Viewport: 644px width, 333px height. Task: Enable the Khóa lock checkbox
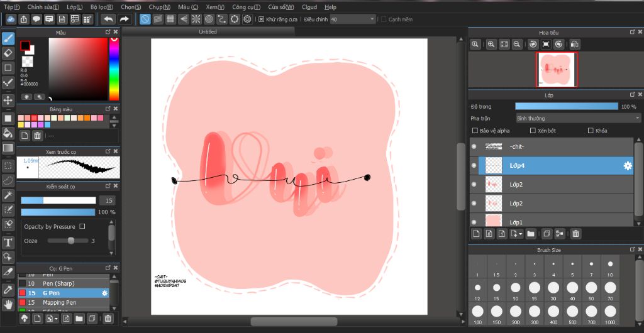coord(591,131)
